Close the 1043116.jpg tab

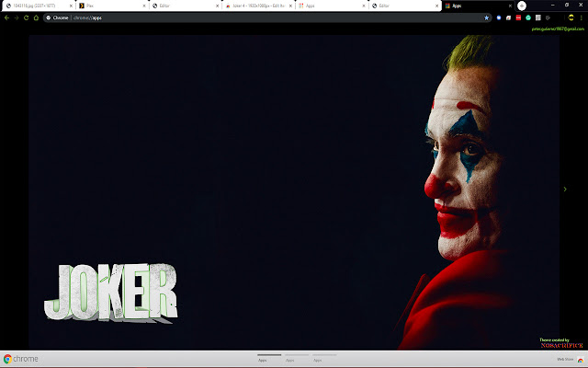pyautogui.click(x=71, y=6)
